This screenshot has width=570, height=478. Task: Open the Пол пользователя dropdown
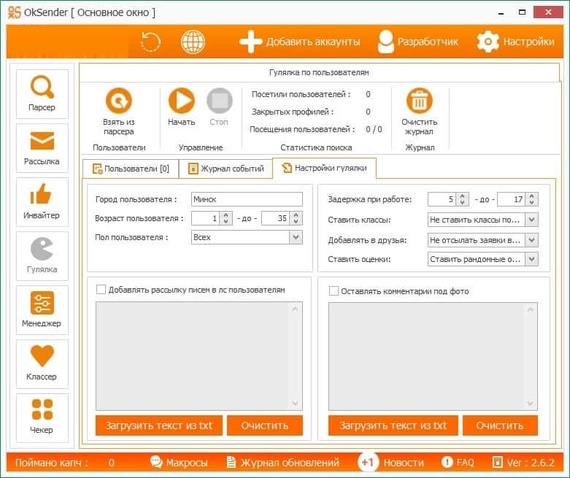click(247, 237)
